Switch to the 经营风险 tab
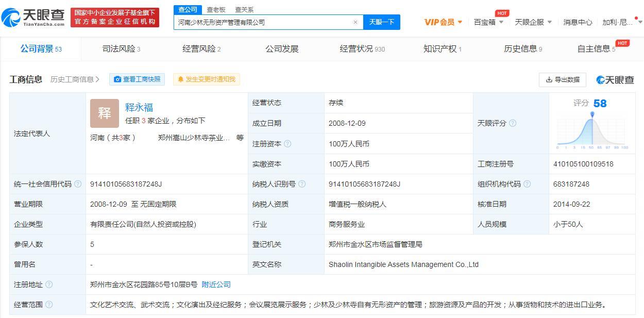 point(201,49)
